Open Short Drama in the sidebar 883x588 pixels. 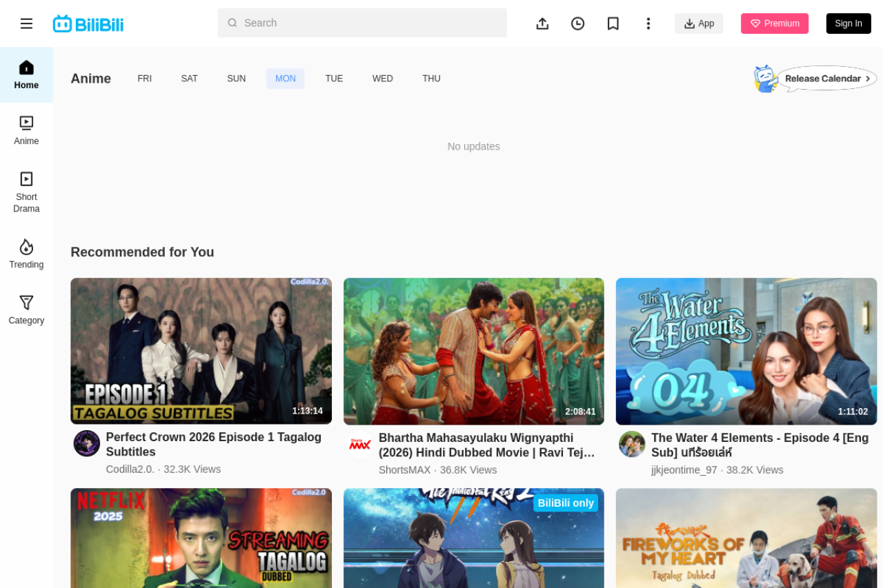coord(26,192)
